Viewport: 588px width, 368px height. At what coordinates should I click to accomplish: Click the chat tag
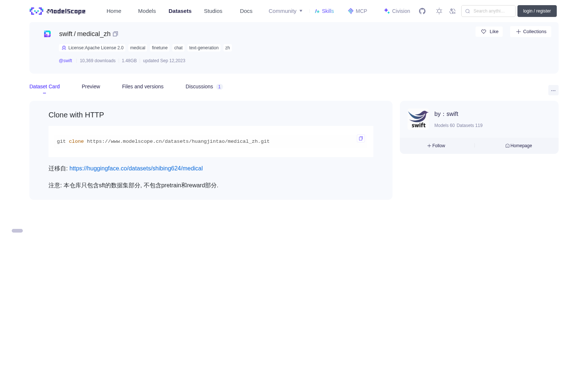pyautogui.click(x=178, y=48)
